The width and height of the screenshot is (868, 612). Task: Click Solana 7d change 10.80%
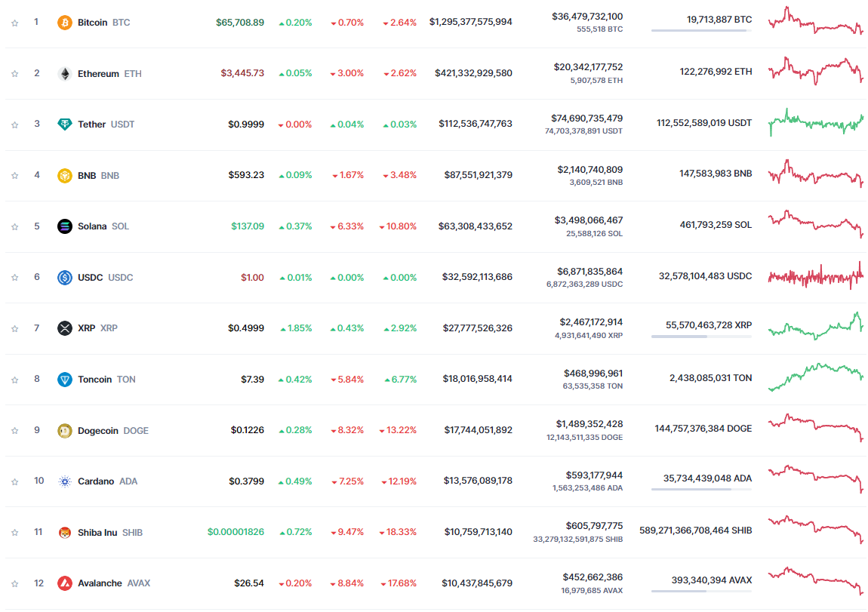(x=398, y=226)
